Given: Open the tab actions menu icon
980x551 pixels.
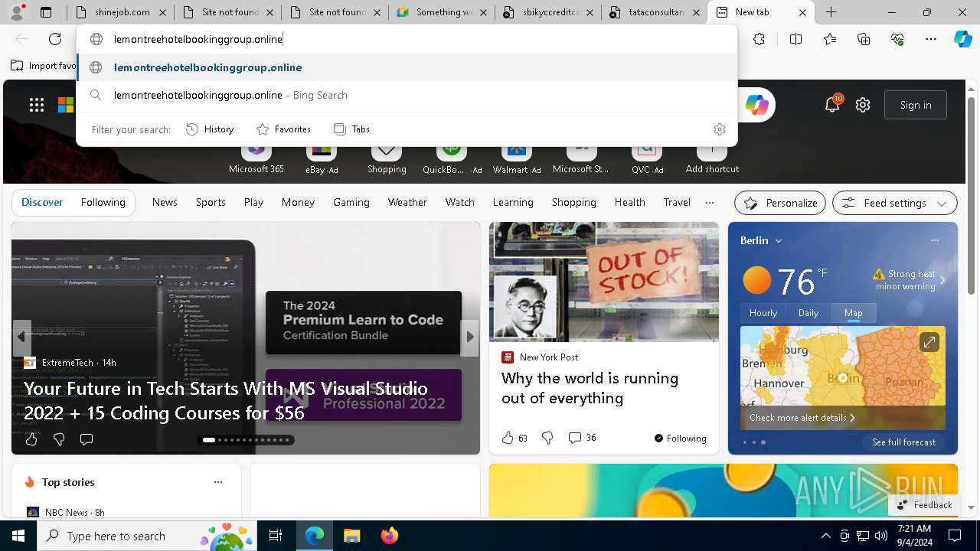Looking at the screenshot, I should tap(46, 12).
